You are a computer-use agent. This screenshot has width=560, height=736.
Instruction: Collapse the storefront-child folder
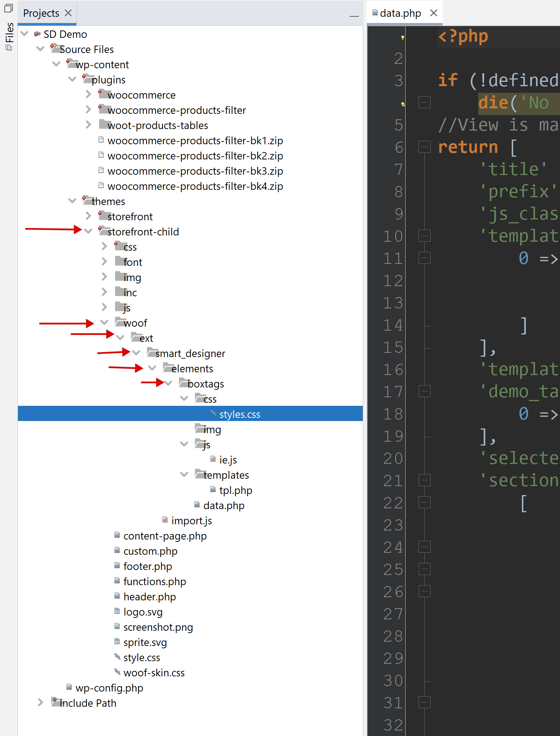[x=88, y=231]
